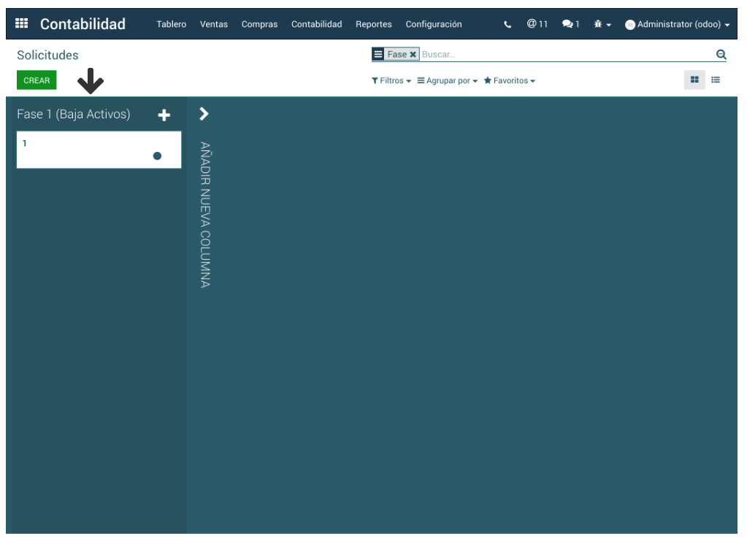Open the Filtros dropdown
This screenshot has width=747, height=560.
391,81
